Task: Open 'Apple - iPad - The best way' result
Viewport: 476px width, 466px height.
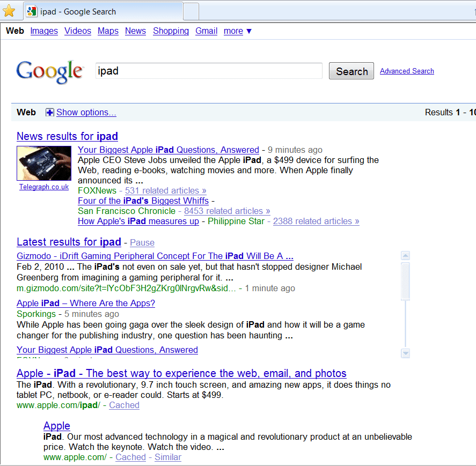Action: (x=181, y=373)
